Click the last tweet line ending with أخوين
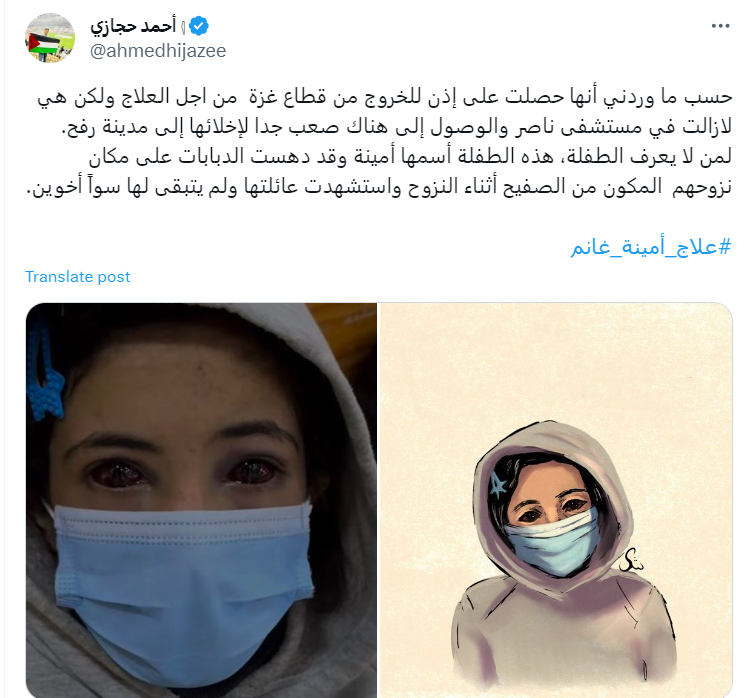The width and height of the screenshot is (747, 698). (x=379, y=186)
